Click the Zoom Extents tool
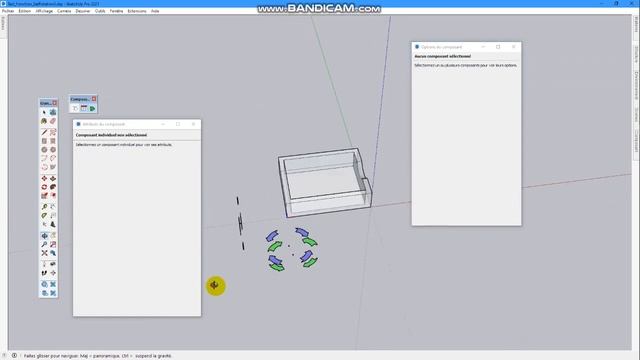 (44, 253)
